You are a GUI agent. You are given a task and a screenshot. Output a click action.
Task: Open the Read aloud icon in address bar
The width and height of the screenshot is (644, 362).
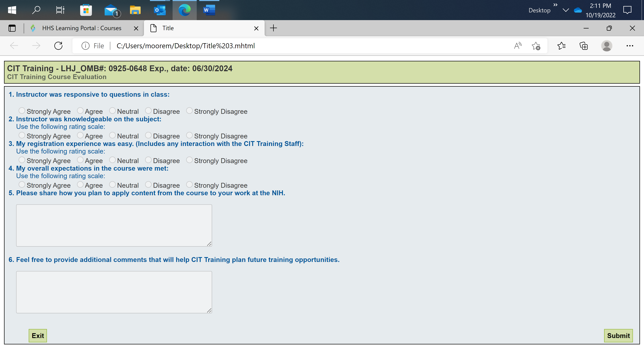[518, 46]
